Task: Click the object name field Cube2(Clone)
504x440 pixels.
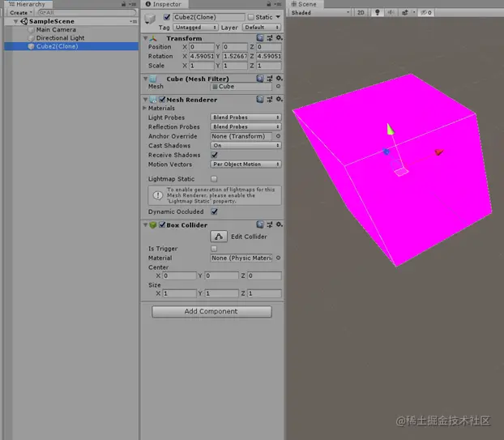Action: point(209,17)
